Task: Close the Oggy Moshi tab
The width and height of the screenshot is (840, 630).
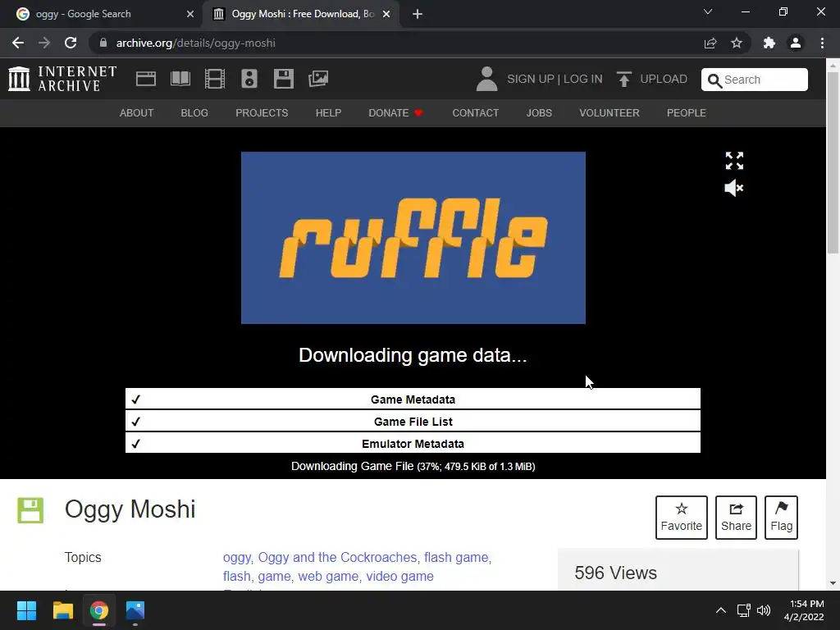Action: (386, 14)
